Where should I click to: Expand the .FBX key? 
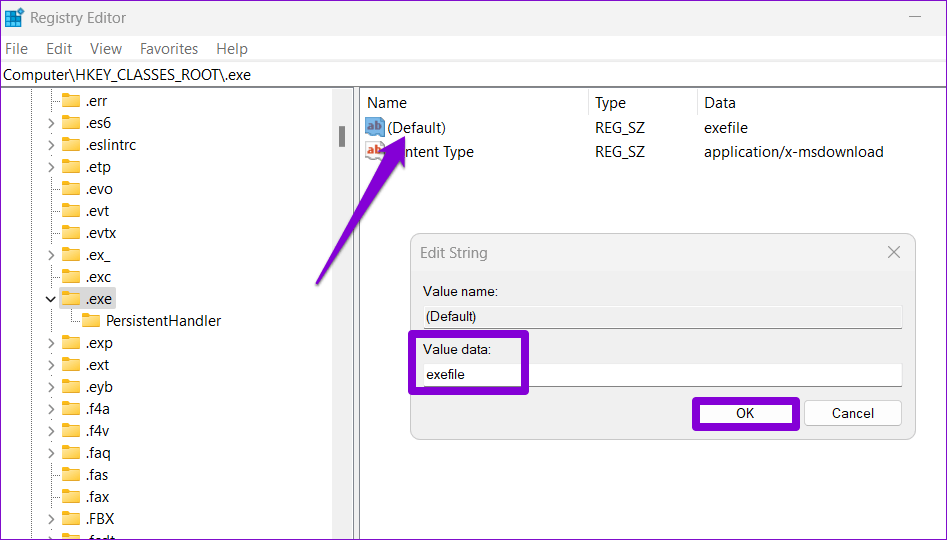(51, 519)
